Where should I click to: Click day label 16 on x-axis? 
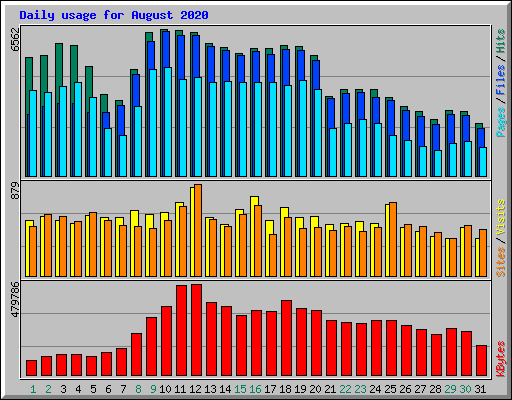pos(255,389)
